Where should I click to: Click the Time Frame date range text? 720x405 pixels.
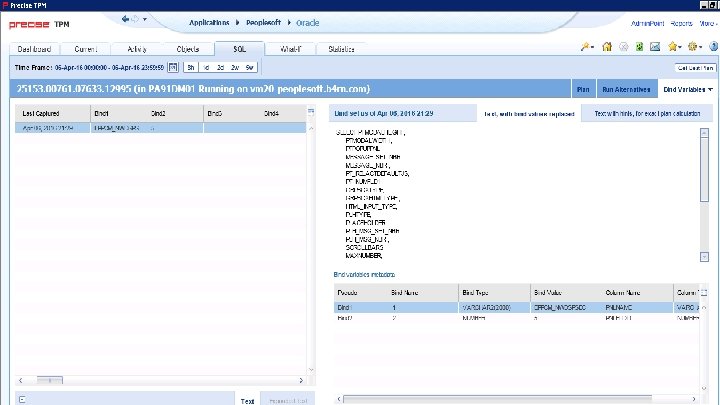click(x=109, y=68)
